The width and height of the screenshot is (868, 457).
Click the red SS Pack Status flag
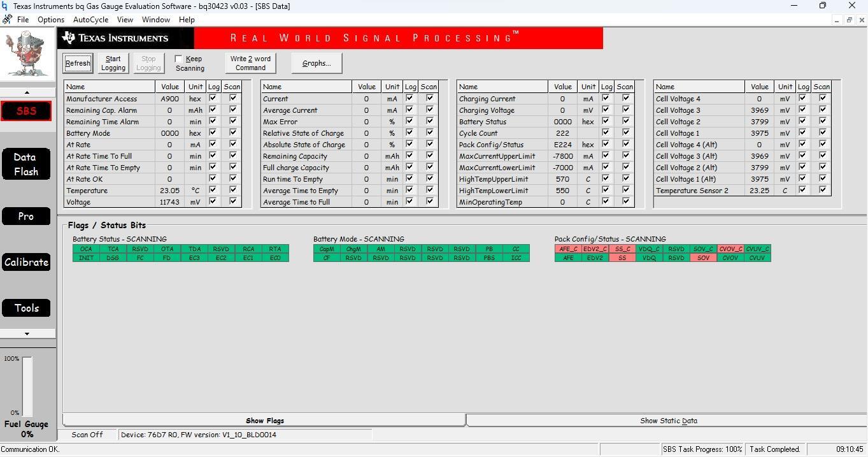pos(622,258)
